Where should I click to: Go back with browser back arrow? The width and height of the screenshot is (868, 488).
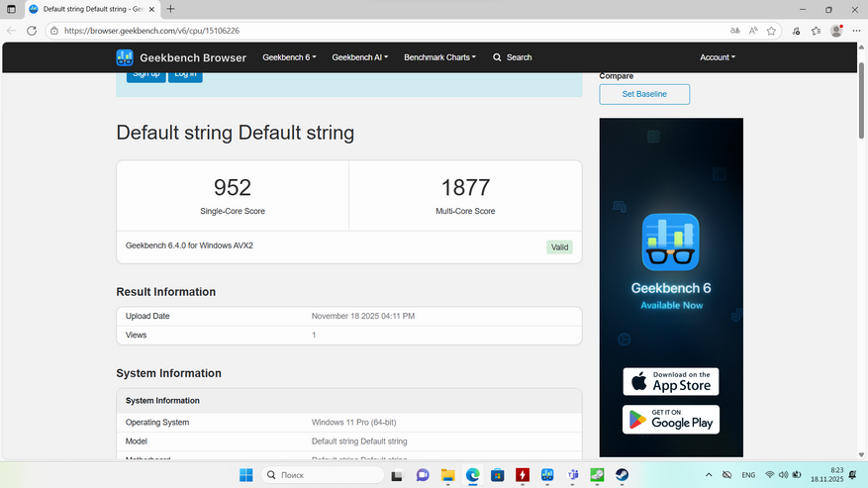(x=11, y=31)
